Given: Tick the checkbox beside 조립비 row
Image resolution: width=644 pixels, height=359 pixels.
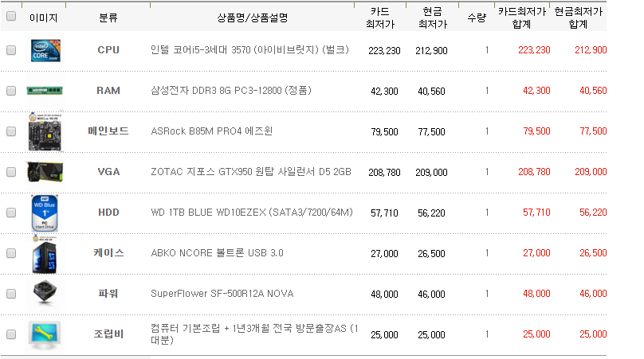Looking at the screenshot, I should tap(11, 334).
